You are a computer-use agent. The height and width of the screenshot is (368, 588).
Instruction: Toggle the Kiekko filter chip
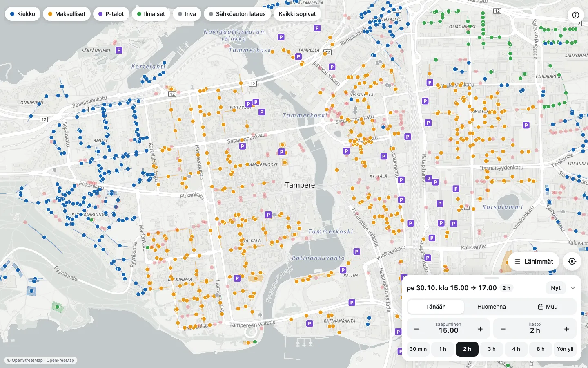click(x=23, y=14)
